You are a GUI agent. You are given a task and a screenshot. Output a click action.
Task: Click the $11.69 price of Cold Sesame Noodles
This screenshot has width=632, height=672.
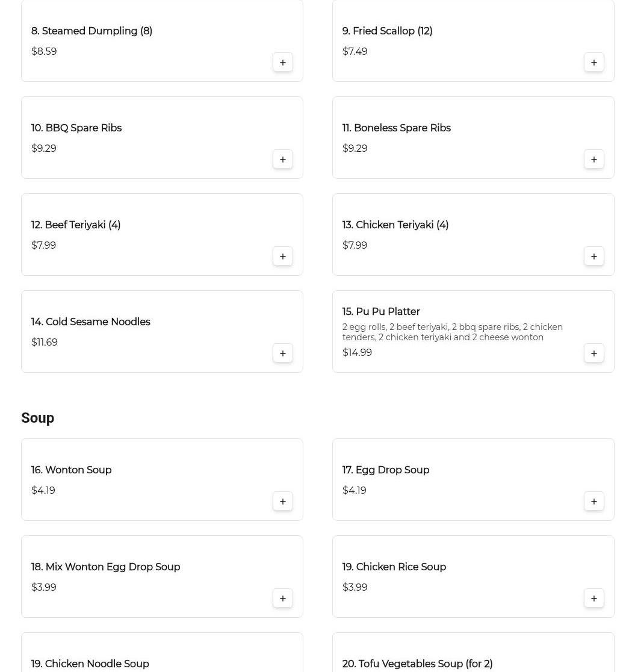point(44,342)
